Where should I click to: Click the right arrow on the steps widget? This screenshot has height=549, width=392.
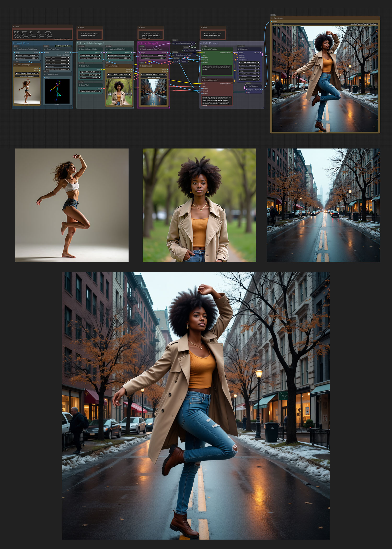pyautogui.click(x=258, y=68)
